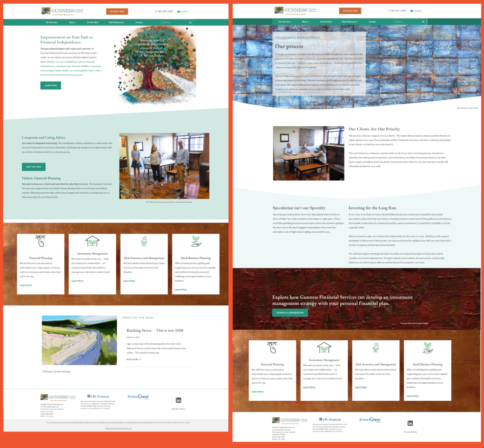Image resolution: width=484 pixels, height=448 pixels.
Task: Click Investment Management house icon on left page
Action: [92, 241]
